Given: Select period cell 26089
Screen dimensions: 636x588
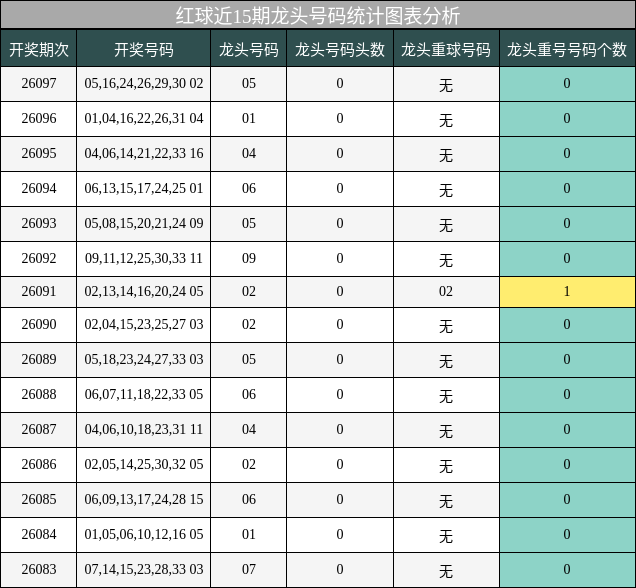Looking at the screenshot, I should coord(39,360).
